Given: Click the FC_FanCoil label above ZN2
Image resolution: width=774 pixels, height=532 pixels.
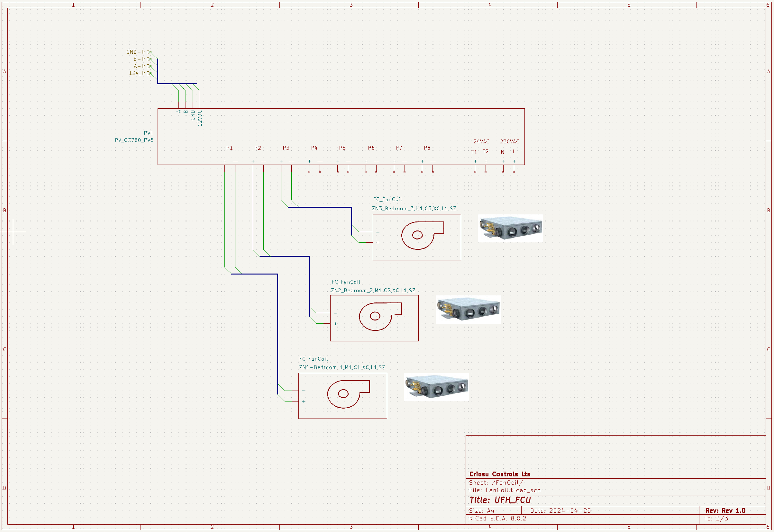Looking at the screenshot, I should tap(346, 282).
